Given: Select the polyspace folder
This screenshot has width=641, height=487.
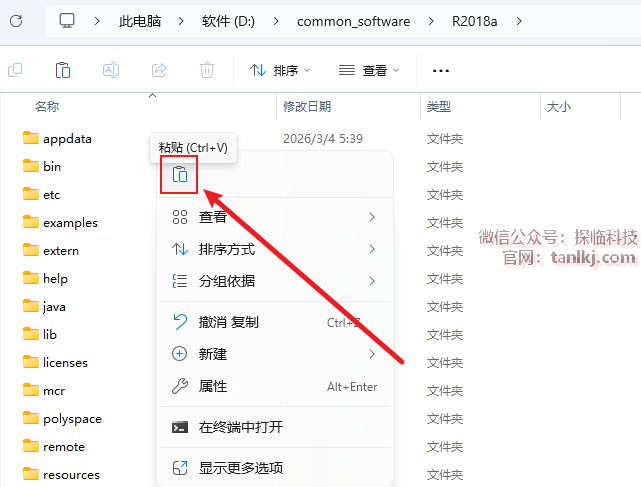Looking at the screenshot, I should [x=72, y=419].
